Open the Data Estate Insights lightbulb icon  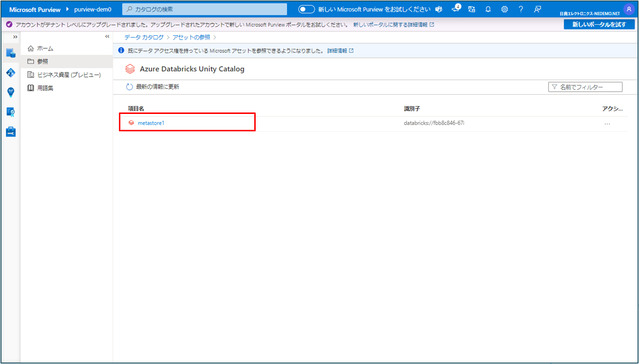(11, 92)
